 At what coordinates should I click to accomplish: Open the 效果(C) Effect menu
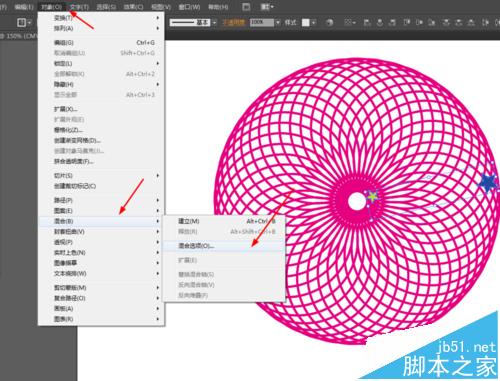click(x=133, y=7)
